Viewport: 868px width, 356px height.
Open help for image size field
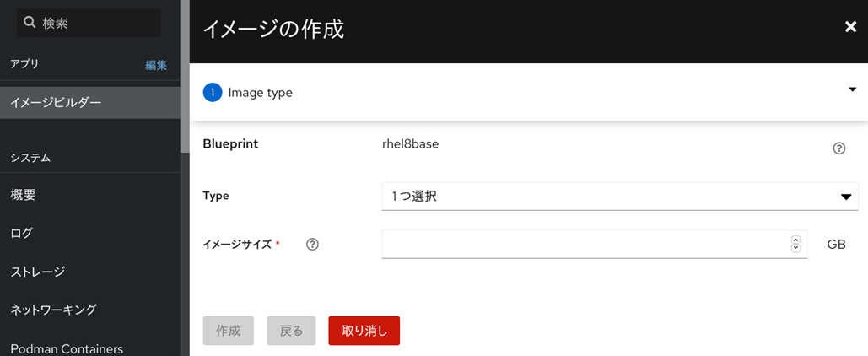pos(312,245)
